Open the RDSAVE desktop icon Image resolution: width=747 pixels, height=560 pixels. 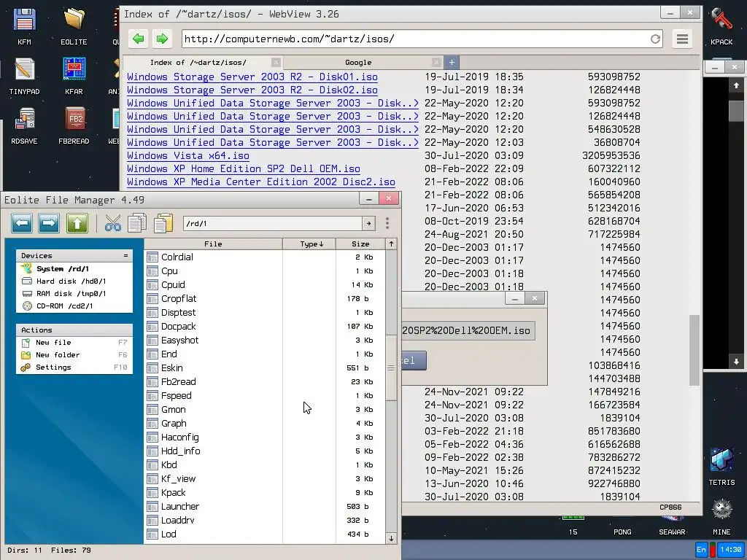[24, 125]
